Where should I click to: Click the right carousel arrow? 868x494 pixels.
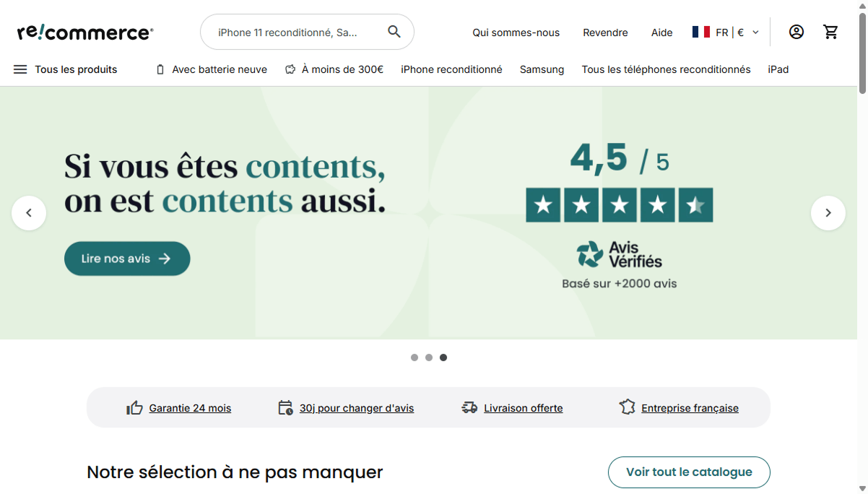(x=828, y=212)
